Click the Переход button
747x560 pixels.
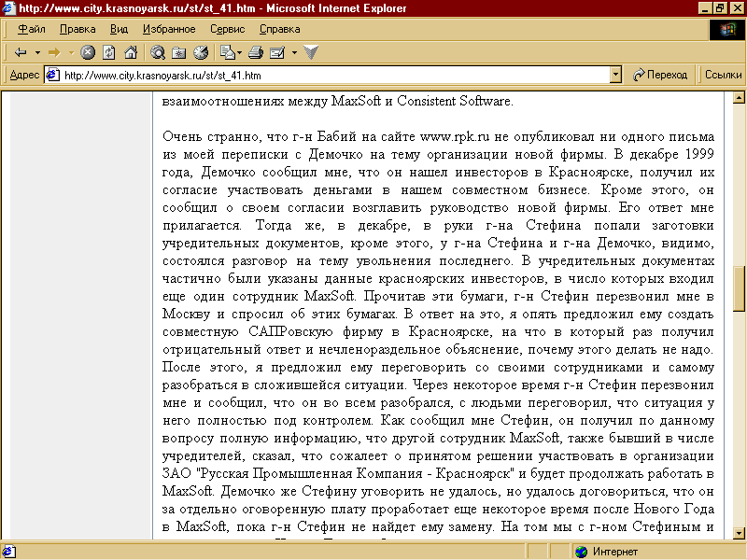(x=660, y=76)
